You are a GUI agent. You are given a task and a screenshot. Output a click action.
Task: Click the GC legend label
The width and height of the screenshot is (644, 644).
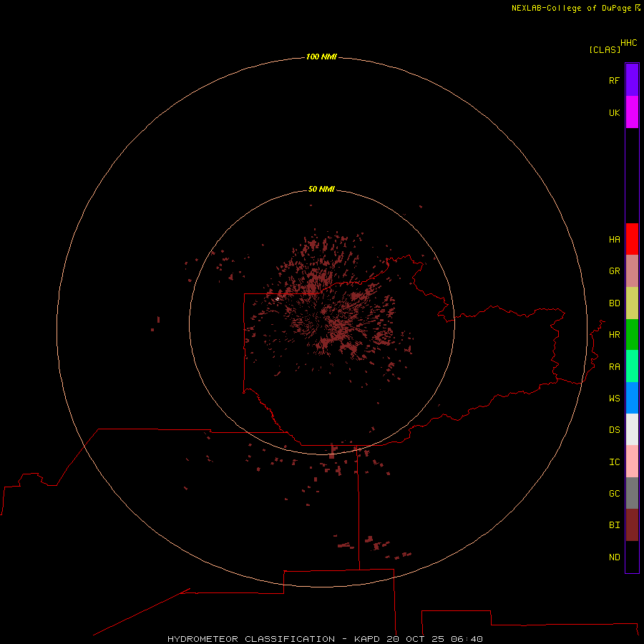614,494
